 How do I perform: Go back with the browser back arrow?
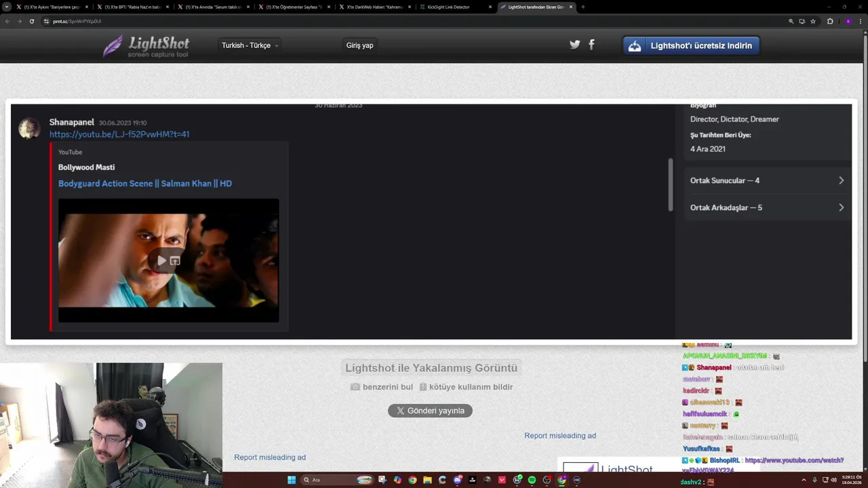(x=7, y=21)
